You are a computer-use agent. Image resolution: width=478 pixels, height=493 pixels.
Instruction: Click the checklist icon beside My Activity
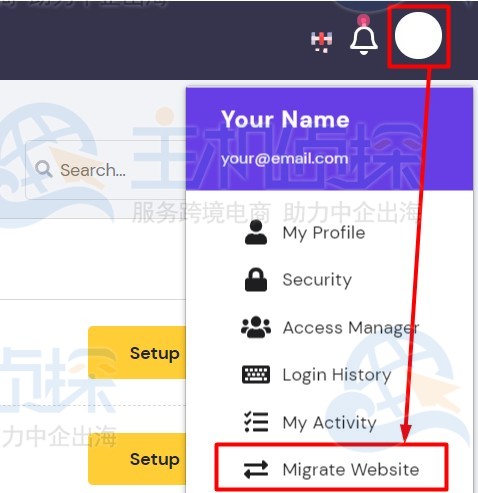coord(256,422)
